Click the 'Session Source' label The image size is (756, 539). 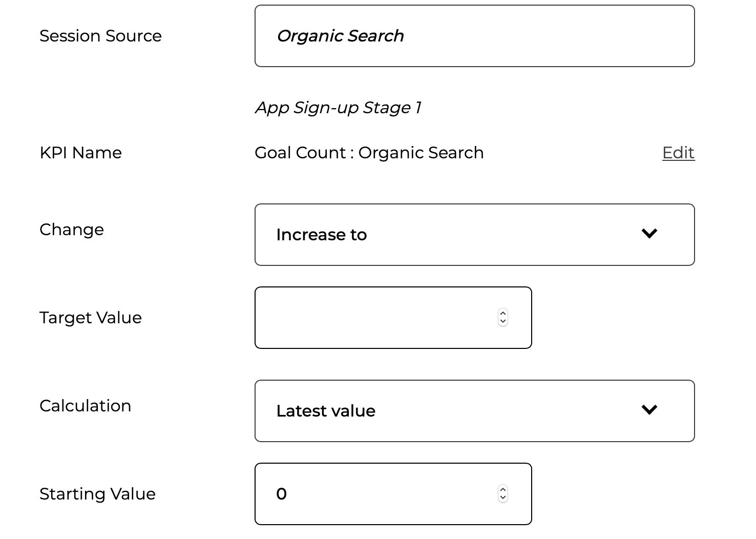[100, 36]
